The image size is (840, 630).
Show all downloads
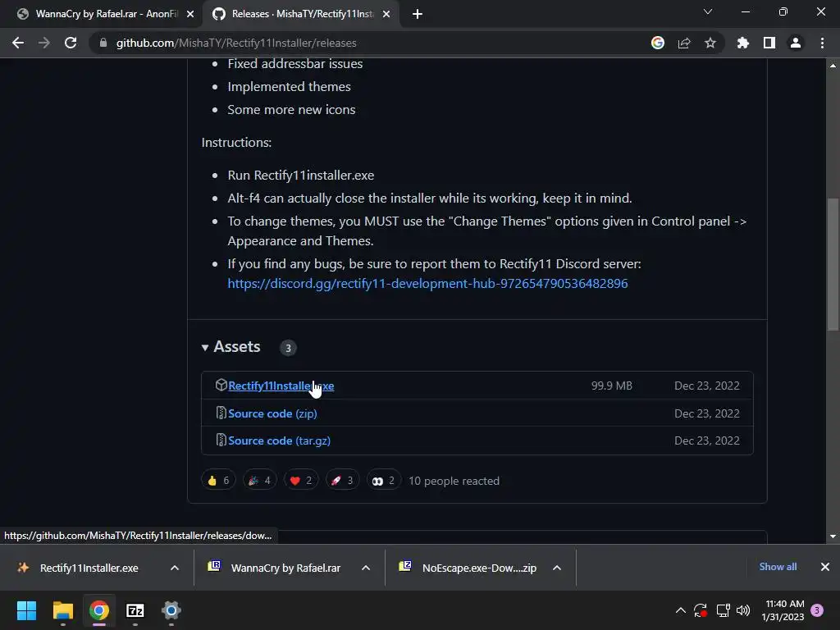[778, 567]
